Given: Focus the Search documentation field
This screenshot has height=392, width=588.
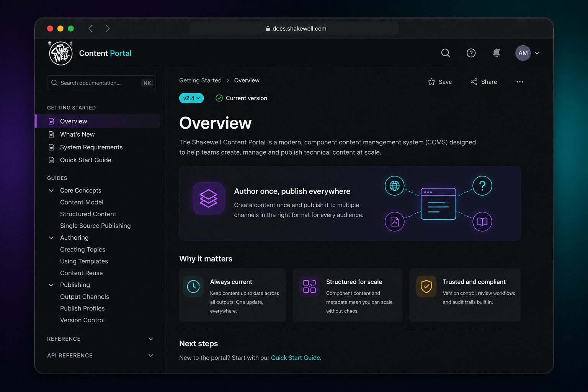Looking at the screenshot, I should pos(101,83).
